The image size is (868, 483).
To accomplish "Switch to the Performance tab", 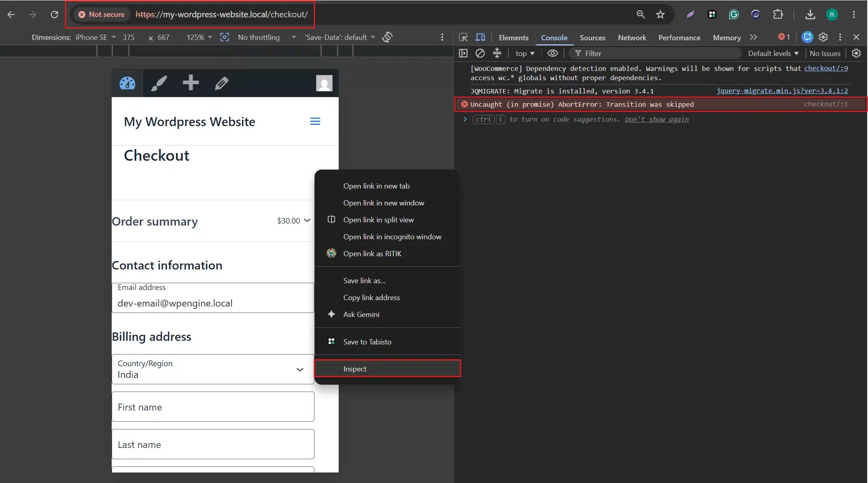I will coord(679,37).
